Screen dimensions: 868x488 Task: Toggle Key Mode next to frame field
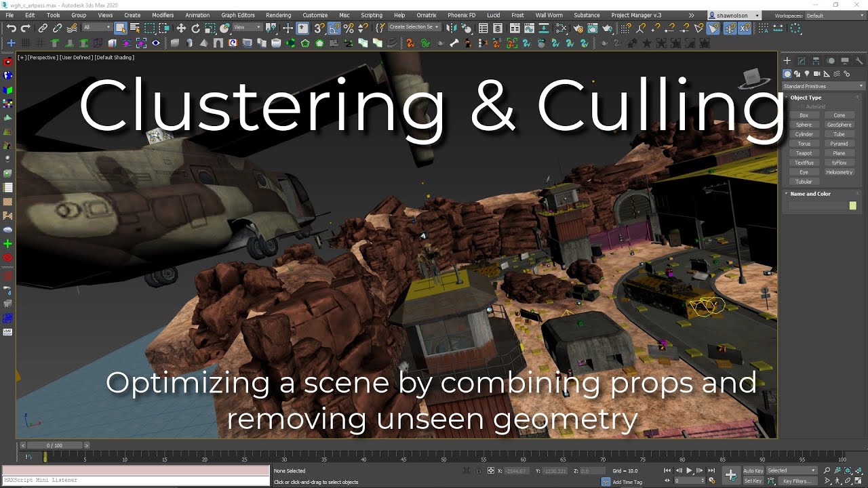667,481
